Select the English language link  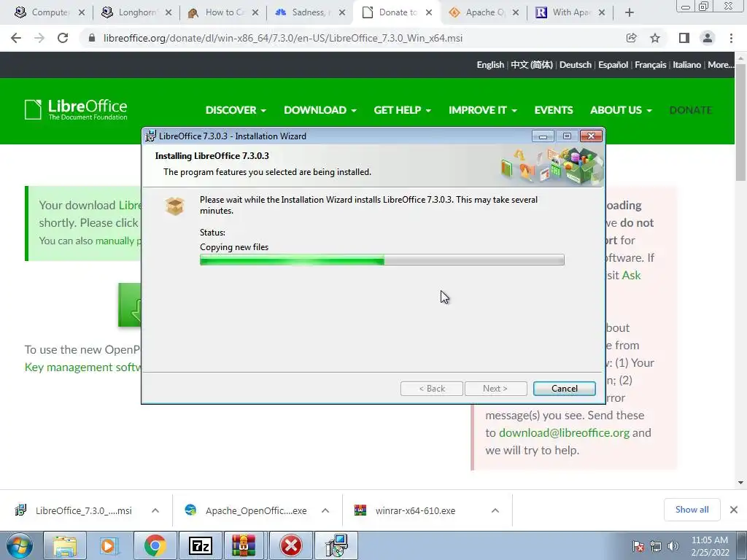coord(490,65)
